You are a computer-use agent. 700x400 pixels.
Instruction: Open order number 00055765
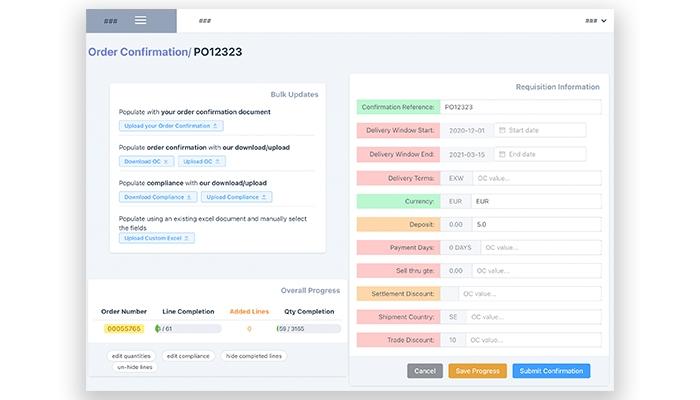point(124,329)
